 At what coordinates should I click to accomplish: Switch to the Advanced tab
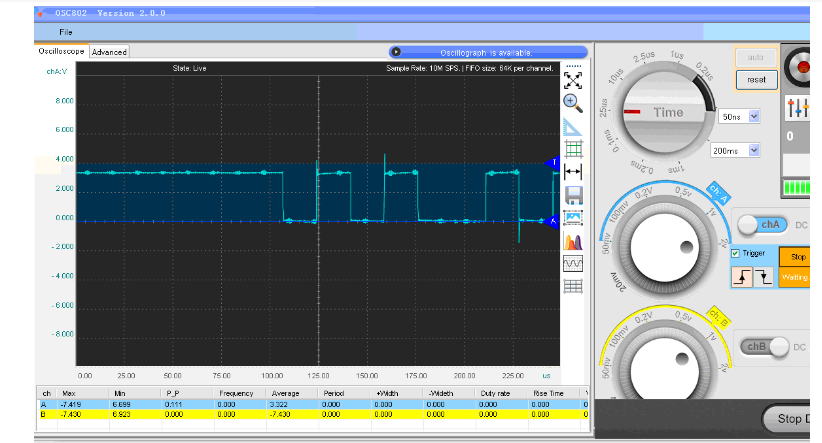pos(109,51)
